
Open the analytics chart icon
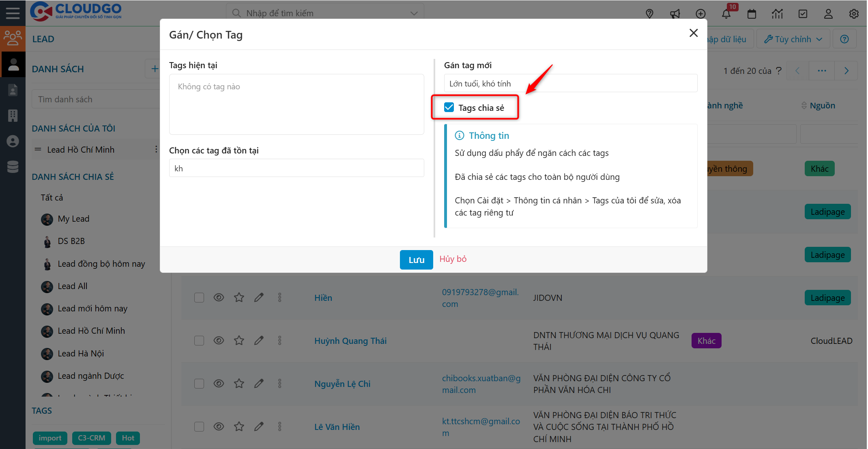pos(777,14)
